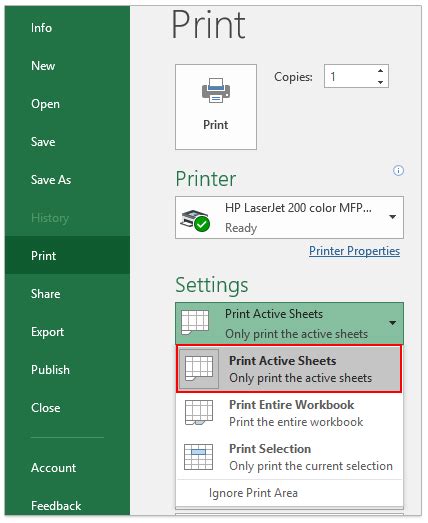
Task: Decrease copies with the down arrow
Action: coord(380,82)
